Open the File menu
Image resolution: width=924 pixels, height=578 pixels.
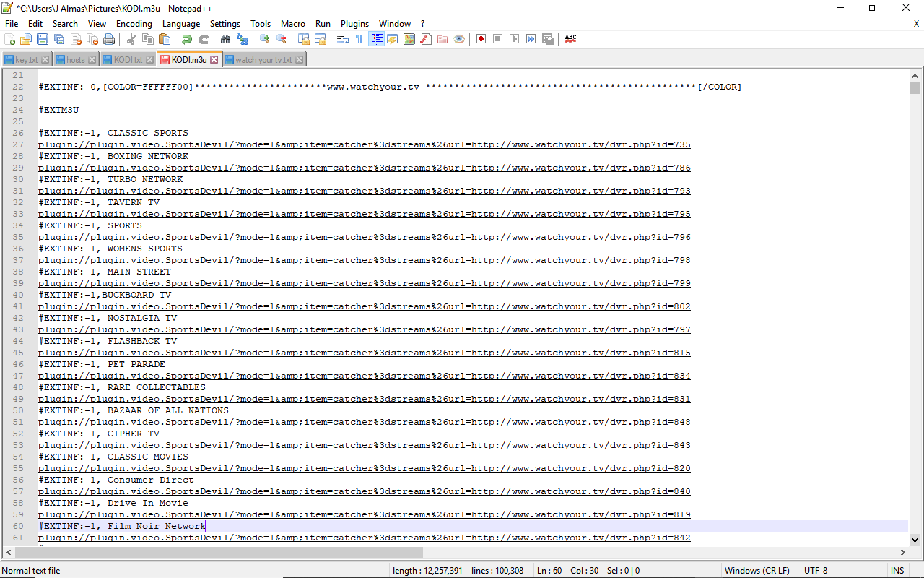(12, 24)
